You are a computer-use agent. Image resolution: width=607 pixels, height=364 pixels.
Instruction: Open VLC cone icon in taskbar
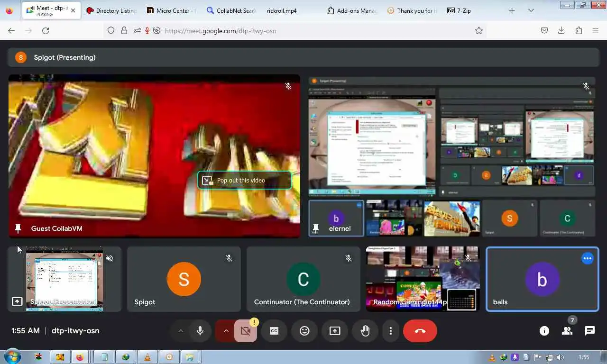(147, 357)
